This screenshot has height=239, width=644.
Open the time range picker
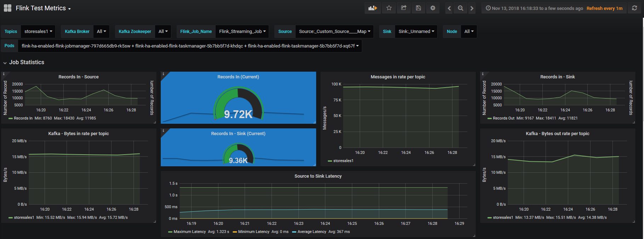point(534,8)
